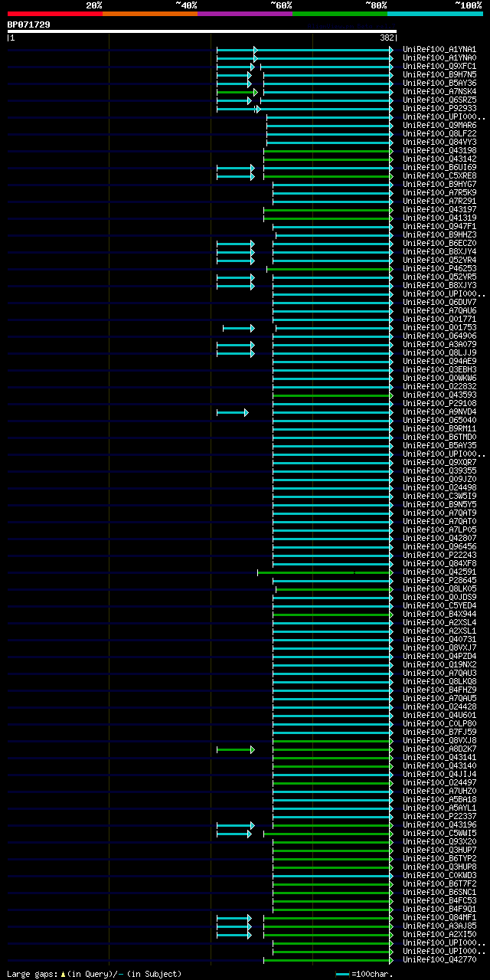The width and height of the screenshot is (490, 980).
Task: Open hit UniRef100_Q9XFC1
Action: click(439, 66)
